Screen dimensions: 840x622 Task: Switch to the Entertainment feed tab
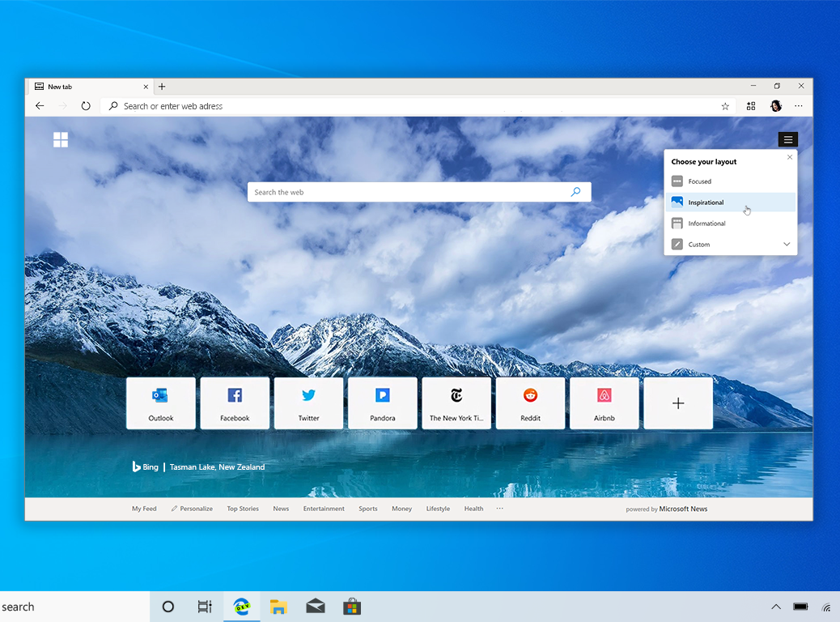click(324, 509)
